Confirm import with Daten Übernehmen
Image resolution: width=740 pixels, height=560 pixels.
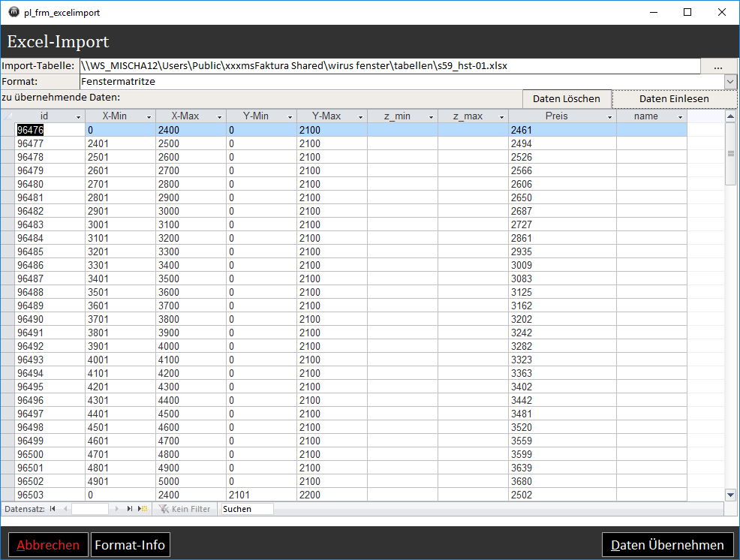coord(667,545)
